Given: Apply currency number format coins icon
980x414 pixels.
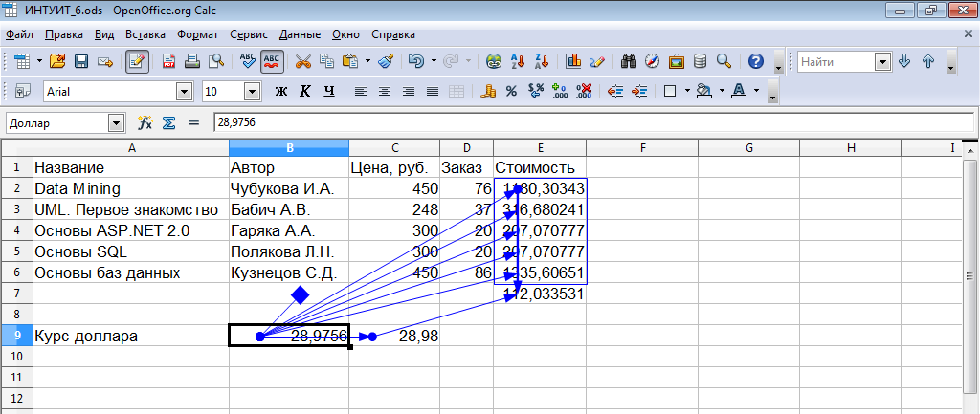Looking at the screenshot, I should coord(487,91).
